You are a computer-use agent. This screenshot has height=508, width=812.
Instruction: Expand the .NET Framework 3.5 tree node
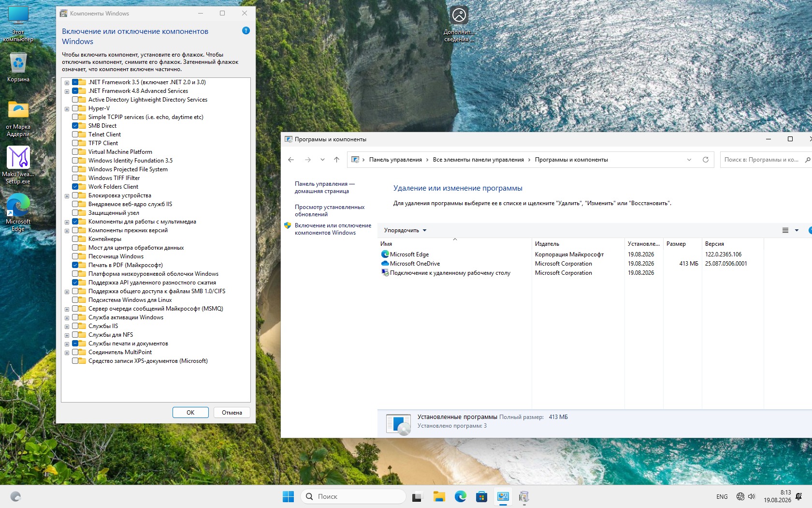point(67,83)
